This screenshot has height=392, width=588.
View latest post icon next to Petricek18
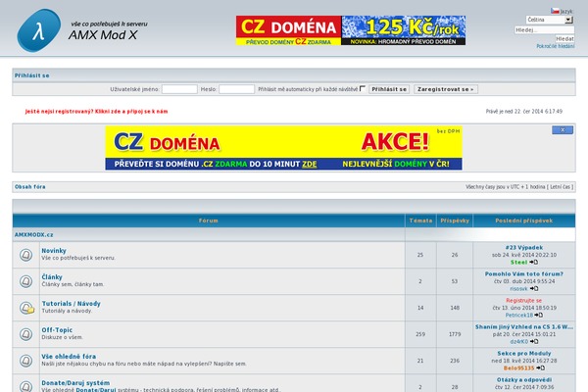tap(538, 315)
